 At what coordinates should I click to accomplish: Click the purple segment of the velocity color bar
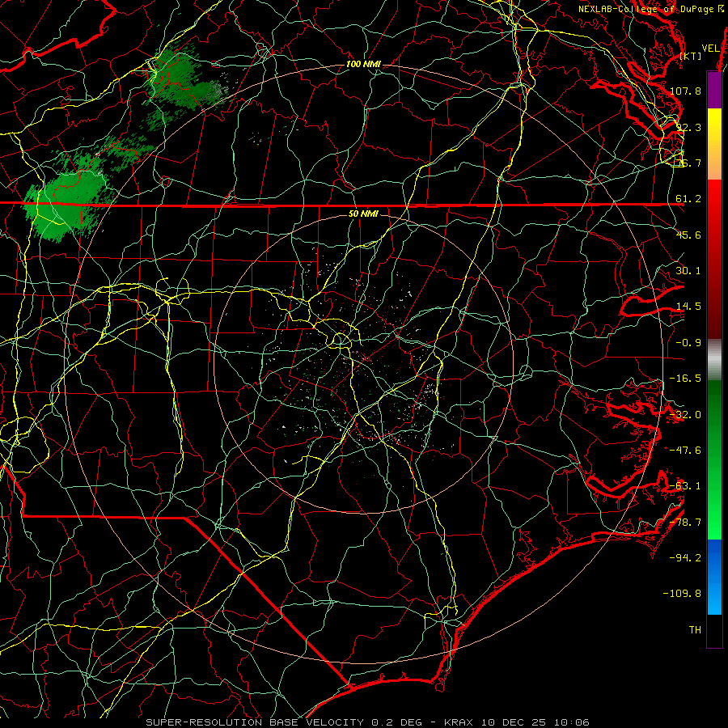point(714,90)
